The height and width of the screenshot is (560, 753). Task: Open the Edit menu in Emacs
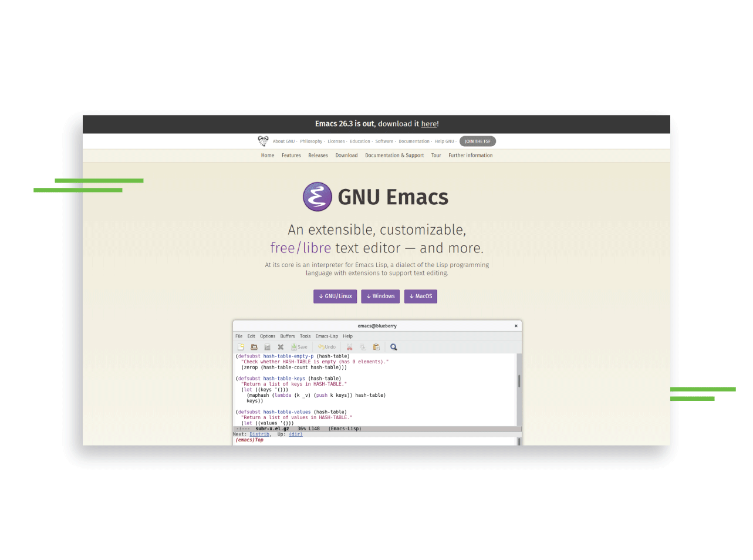251,336
